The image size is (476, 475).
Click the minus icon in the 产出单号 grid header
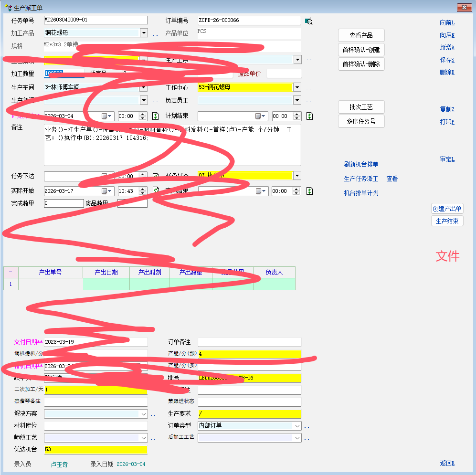[11, 272]
